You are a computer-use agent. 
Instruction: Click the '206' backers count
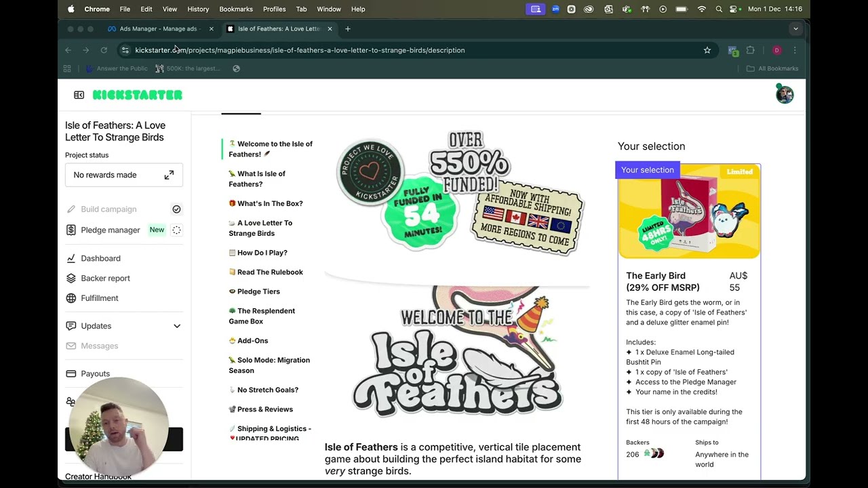pyautogui.click(x=633, y=455)
